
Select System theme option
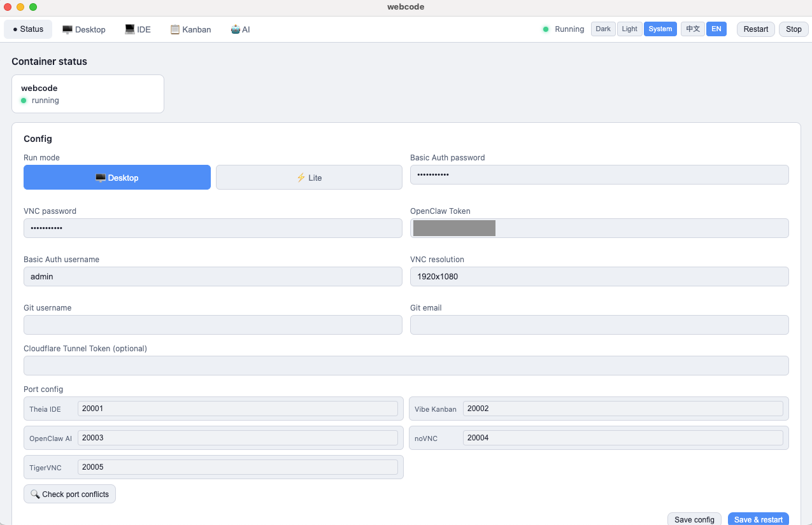click(660, 29)
